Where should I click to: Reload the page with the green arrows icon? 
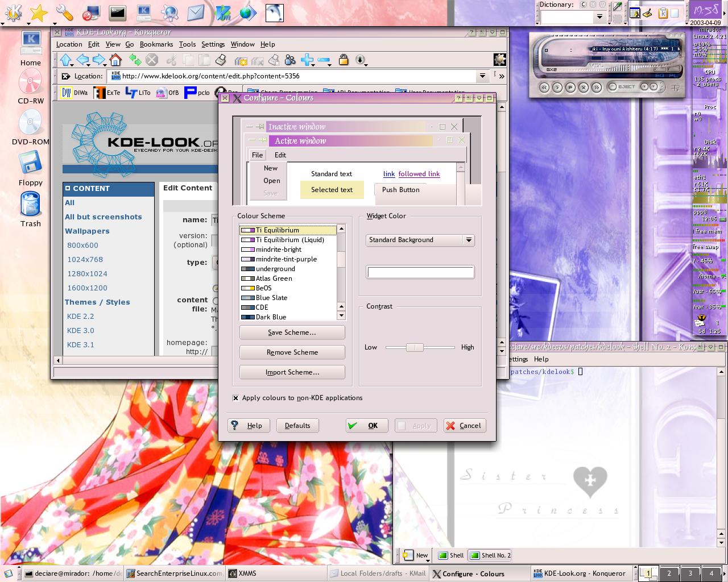pos(135,60)
